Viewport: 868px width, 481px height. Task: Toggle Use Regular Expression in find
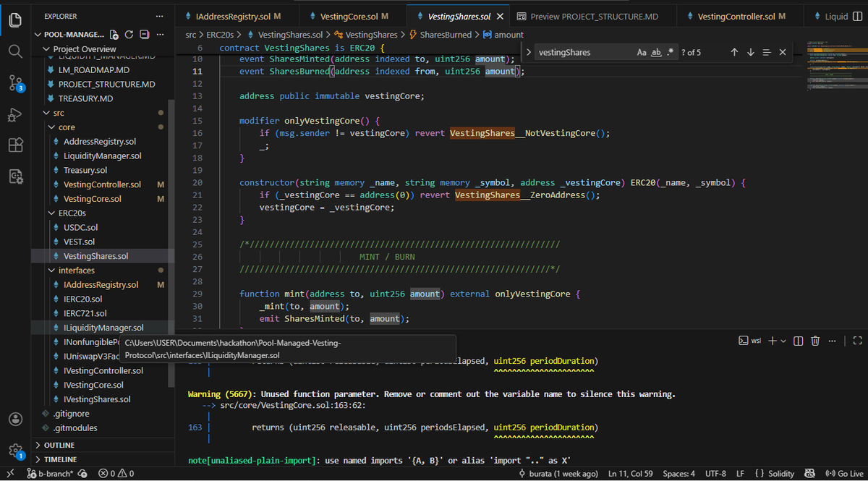[671, 52]
